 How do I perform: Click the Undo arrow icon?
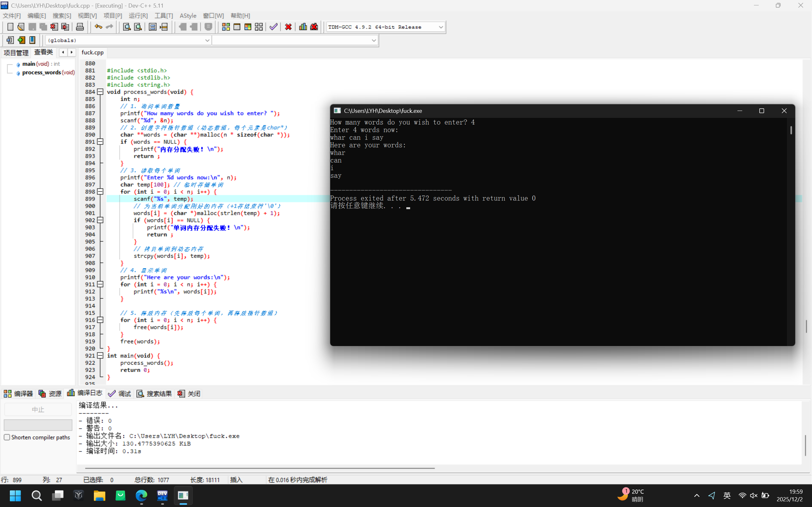click(x=98, y=27)
